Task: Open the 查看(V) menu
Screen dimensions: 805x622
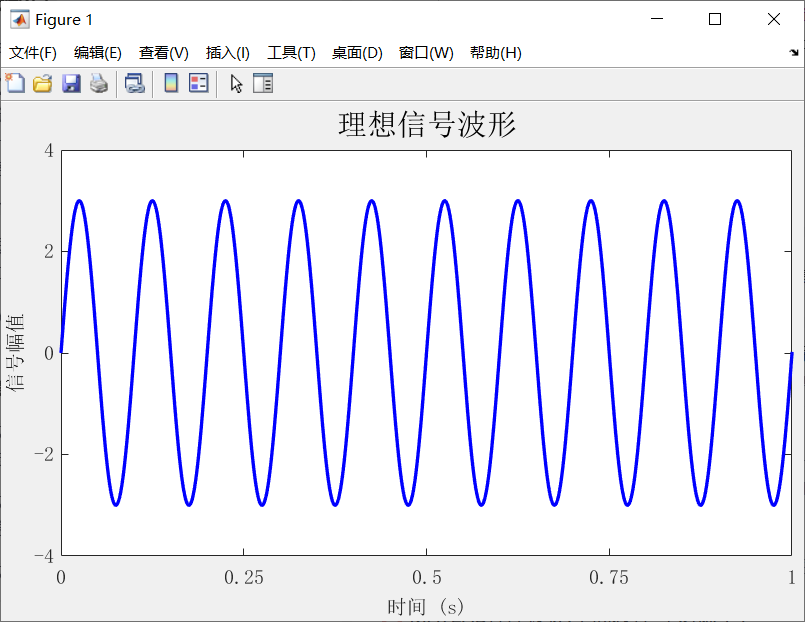Action: 164,53
